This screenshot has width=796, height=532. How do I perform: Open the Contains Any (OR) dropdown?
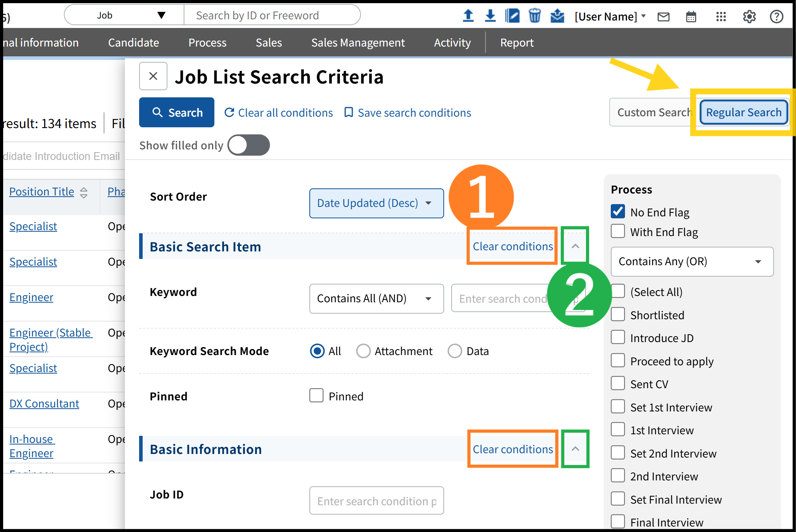(692, 261)
